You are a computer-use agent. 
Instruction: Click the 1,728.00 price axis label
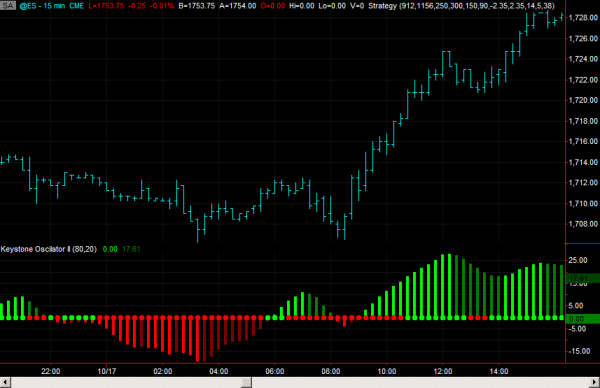[x=583, y=18]
